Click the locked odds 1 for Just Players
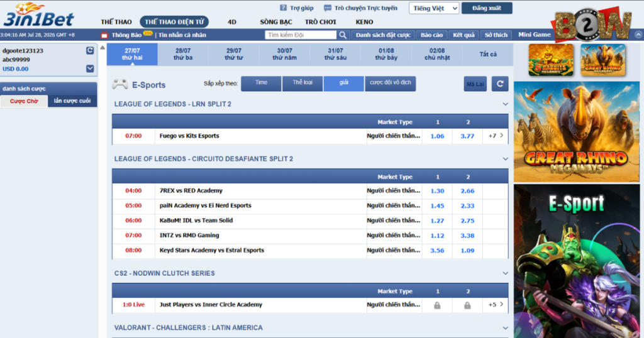Image resolution: width=644 pixels, height=338 pixels. (437, 305)
